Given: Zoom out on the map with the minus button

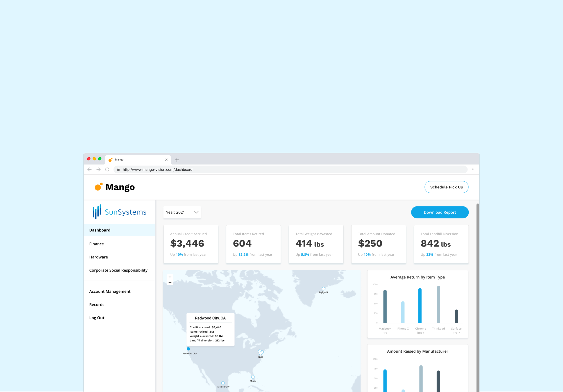Looking at the screenshot, I should [x=170, y=283].
